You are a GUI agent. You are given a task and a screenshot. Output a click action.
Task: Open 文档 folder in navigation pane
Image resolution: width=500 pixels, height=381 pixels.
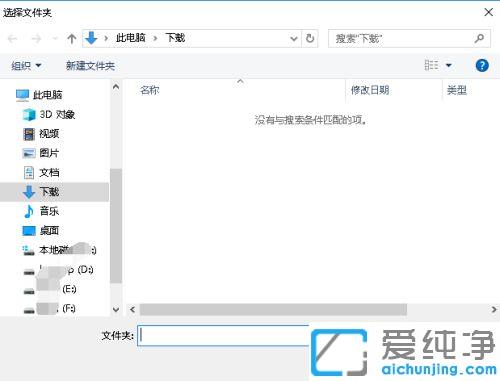(x=49, y=173)
